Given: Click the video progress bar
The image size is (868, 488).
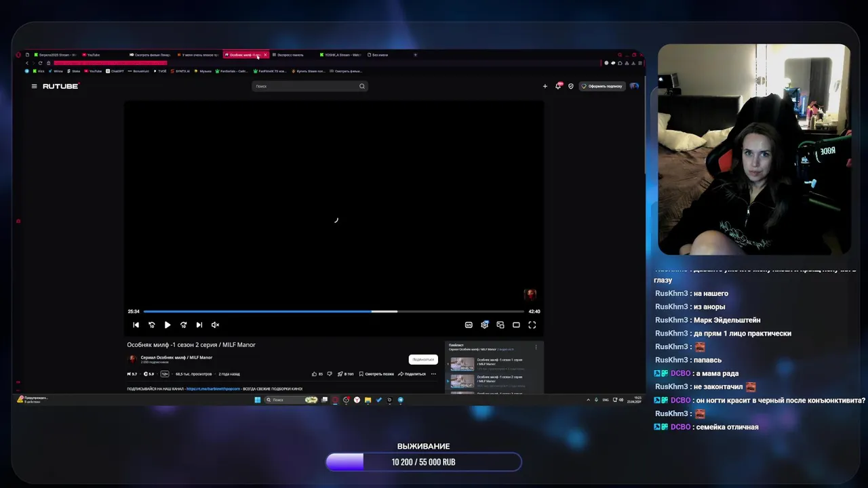Looking at the screenshot, I should click(x=334, y=311).
